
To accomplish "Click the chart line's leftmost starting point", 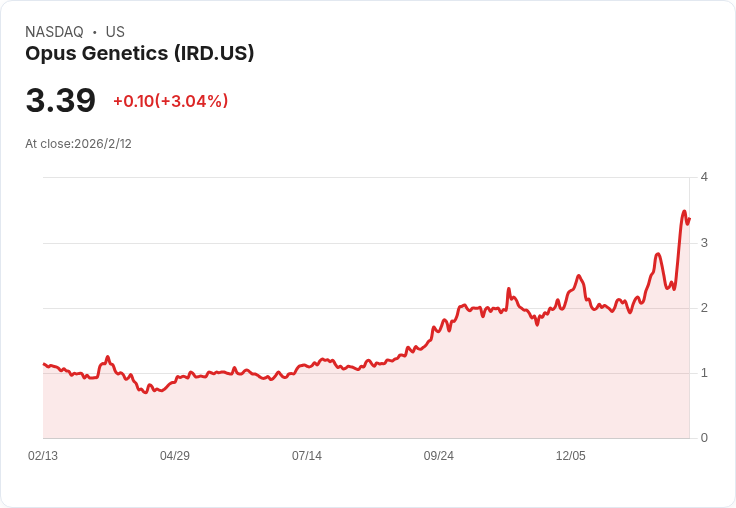I will tap(44, 364).
